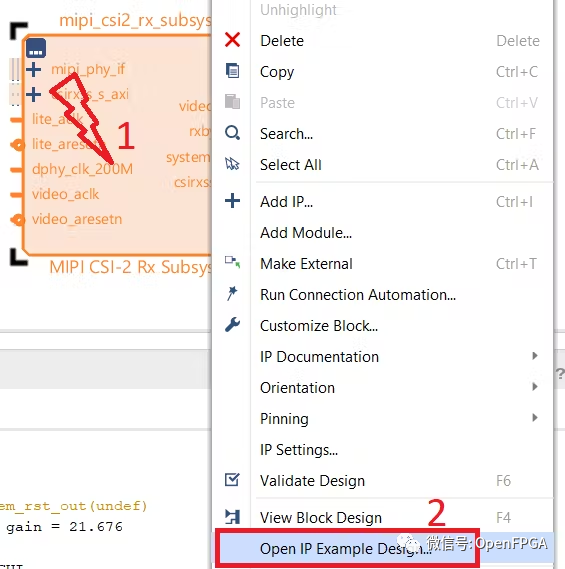Click the blue plus Add IP icon
Image resolution: width=565 pixels, height=569 pixels.
232,201
